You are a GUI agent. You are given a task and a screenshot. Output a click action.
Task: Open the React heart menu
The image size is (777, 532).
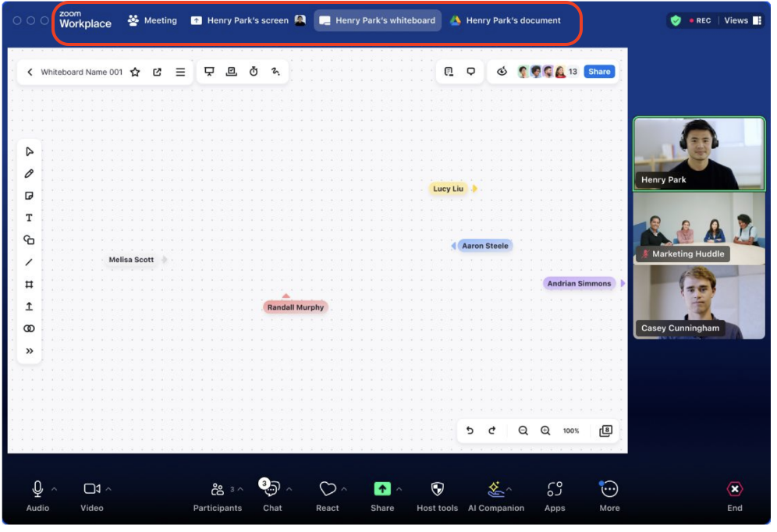pyautogui.click(x=328, y=496)
